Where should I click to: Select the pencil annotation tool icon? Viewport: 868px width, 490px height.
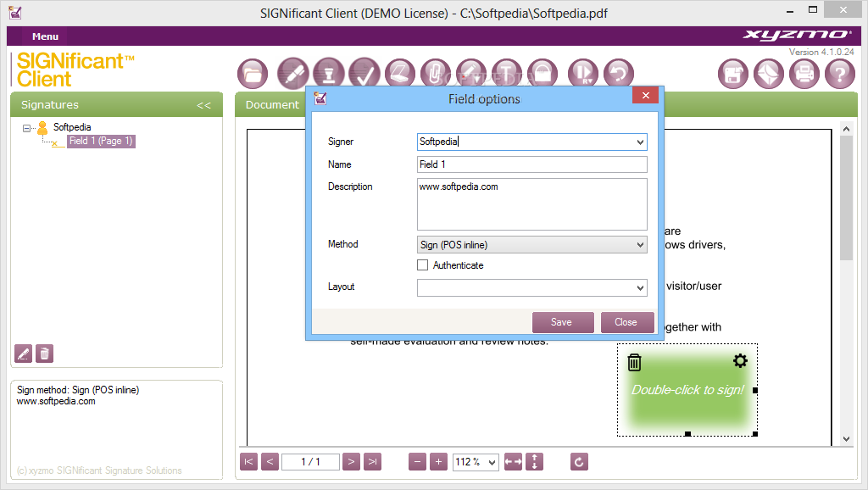[x=471, y=73]
